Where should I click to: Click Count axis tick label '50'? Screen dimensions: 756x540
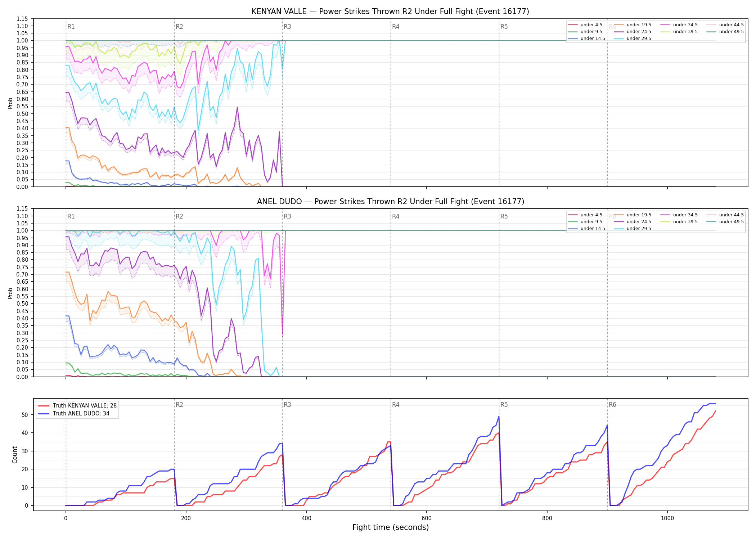[25, 415]
